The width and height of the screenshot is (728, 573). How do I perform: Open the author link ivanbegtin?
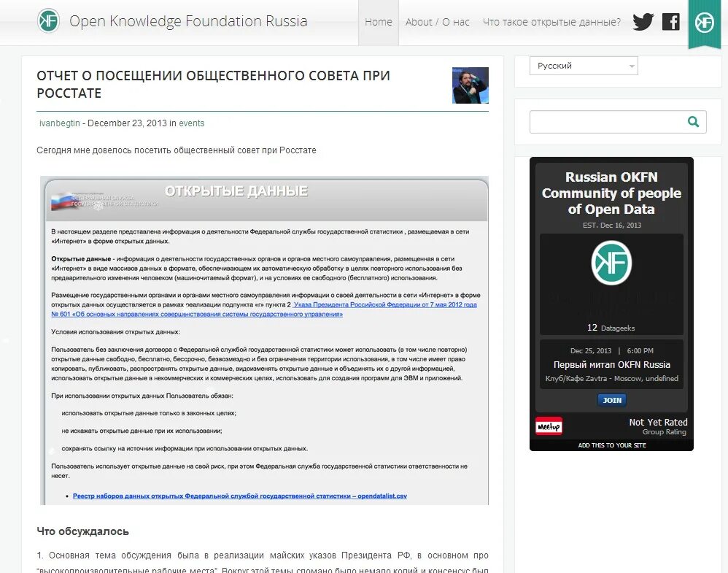pos(59,123)
